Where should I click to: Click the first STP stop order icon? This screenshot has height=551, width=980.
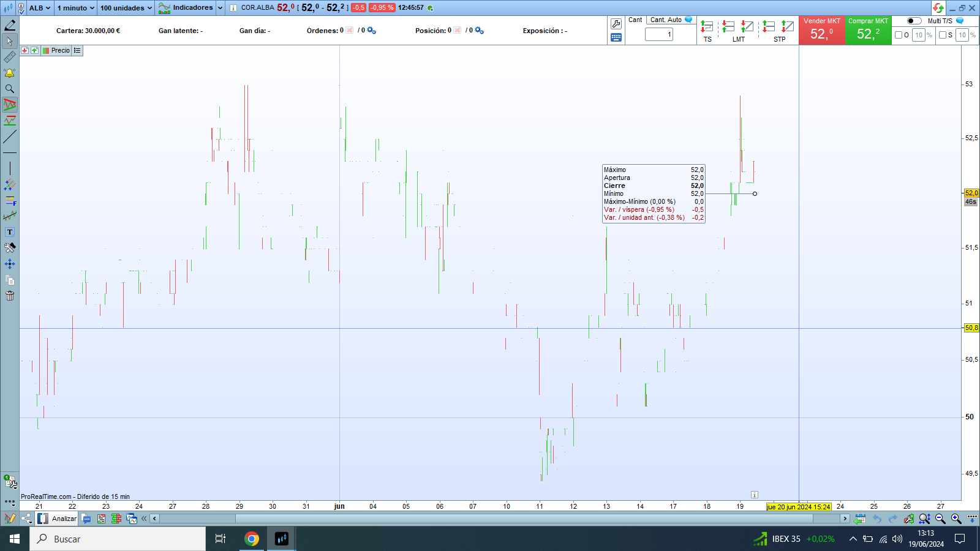tap(769, 26)
